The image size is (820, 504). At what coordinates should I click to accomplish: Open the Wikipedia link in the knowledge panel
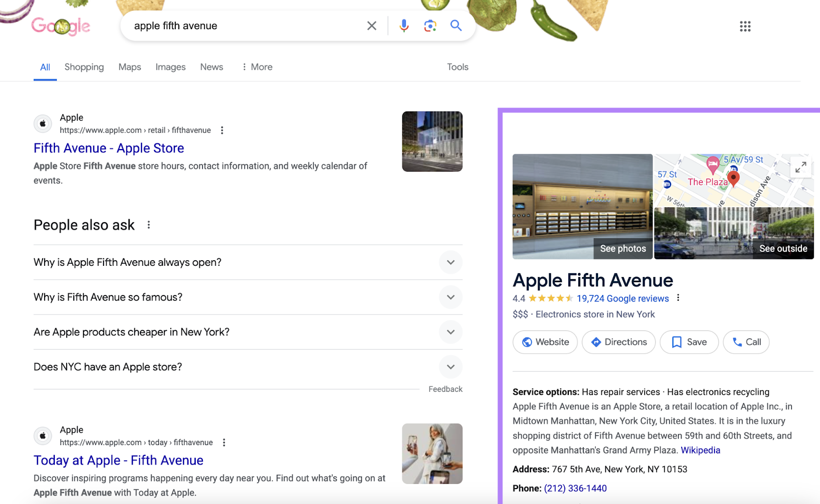701,450
